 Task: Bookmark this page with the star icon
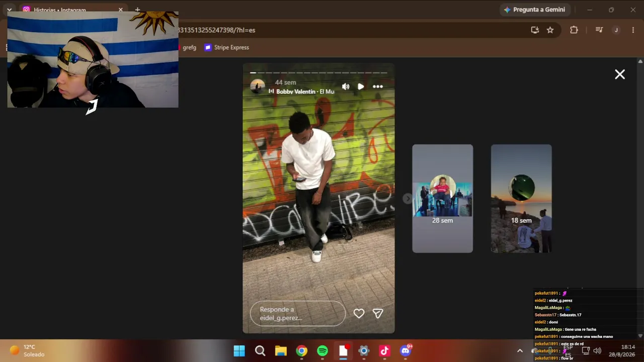point(550,30)
